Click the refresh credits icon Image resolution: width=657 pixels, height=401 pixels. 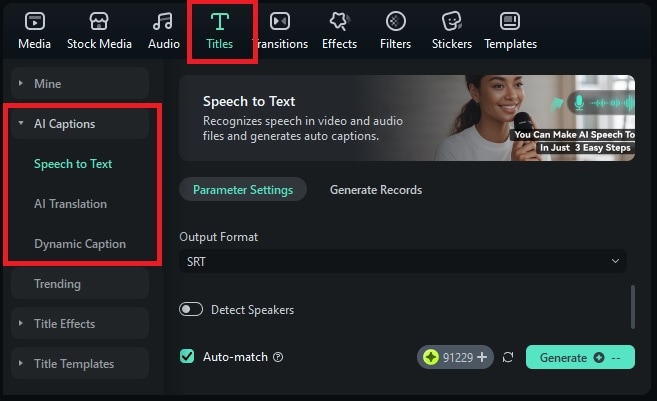(508, 357)
